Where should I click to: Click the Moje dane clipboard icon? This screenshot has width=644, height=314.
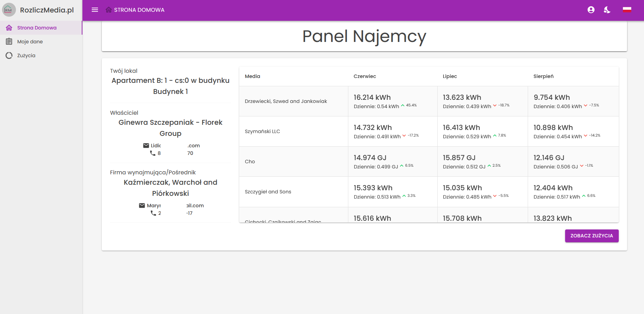coord(9,42)
